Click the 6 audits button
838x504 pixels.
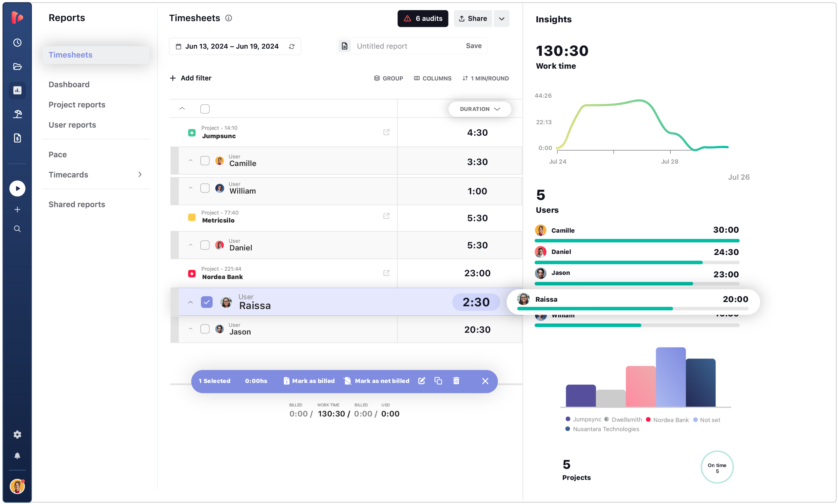(423, 18)
